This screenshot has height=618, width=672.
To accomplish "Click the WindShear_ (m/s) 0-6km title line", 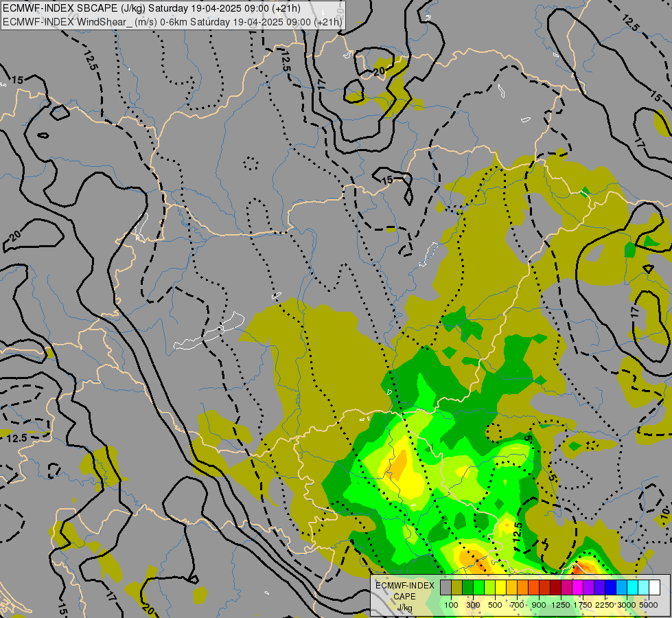I will click(x=172, y=22).
